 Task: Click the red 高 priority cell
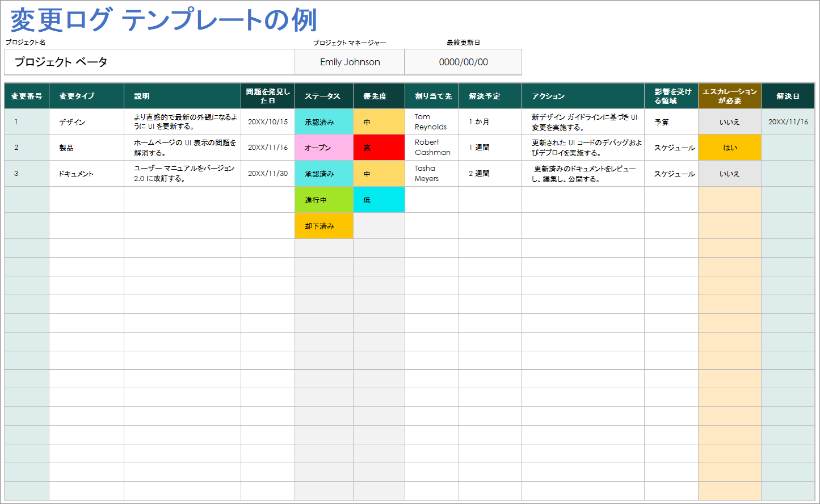point(379,148)
